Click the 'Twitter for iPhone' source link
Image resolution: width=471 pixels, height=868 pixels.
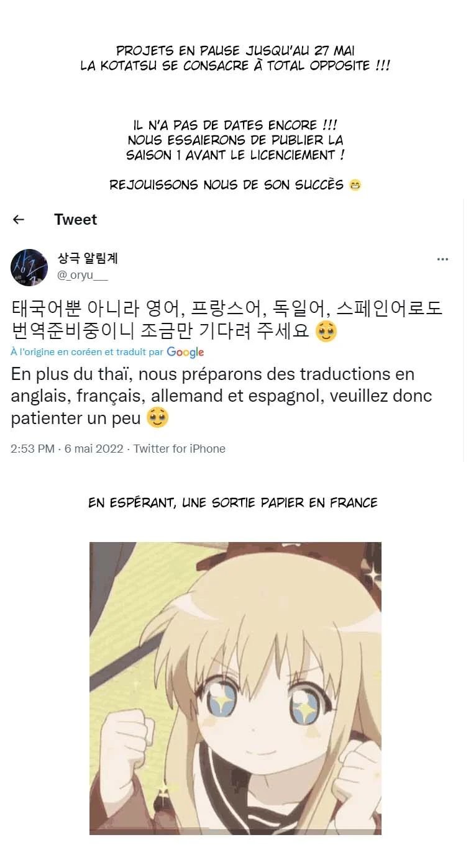[x=180, y=449]
